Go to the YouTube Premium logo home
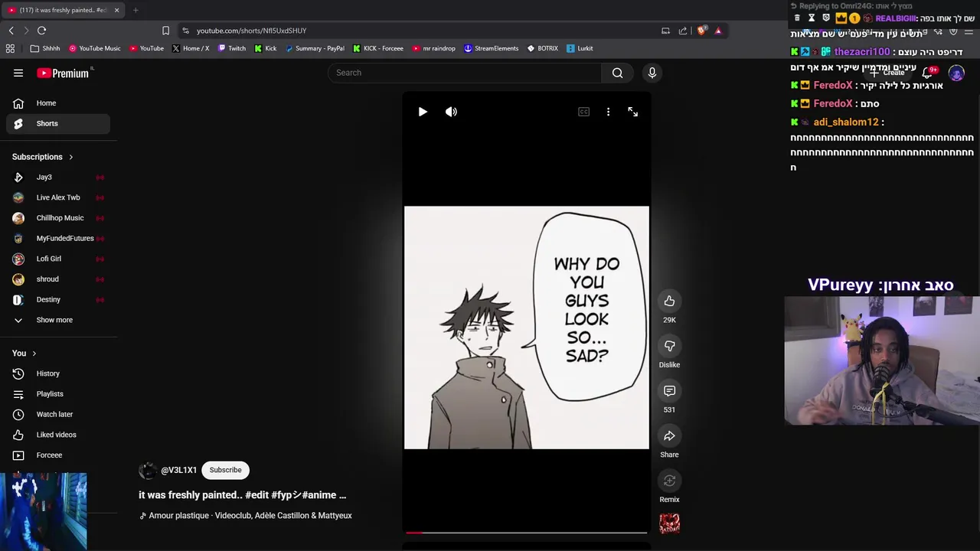 64,73
